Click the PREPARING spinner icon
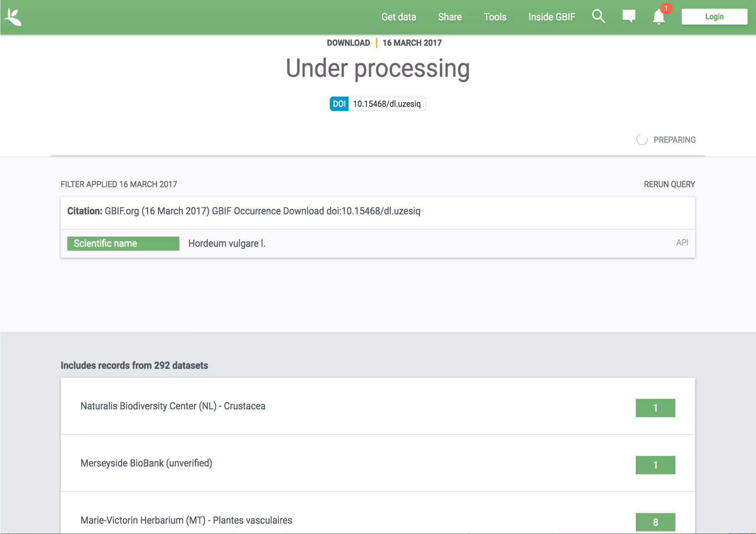This screenshot has width=756, height=534. pos(642,140)
